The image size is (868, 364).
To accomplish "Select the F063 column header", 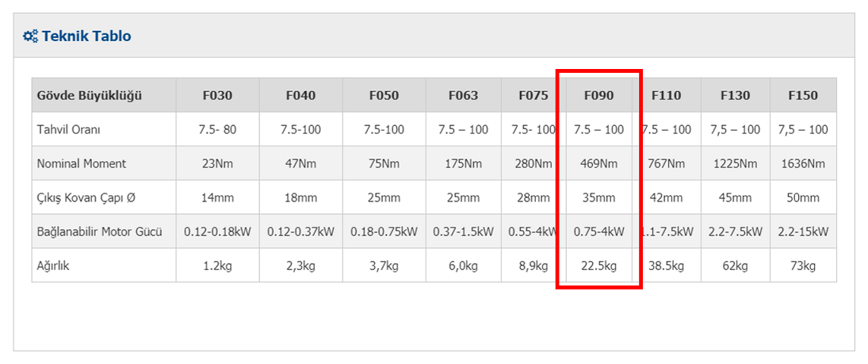I will tap(464, 95).
